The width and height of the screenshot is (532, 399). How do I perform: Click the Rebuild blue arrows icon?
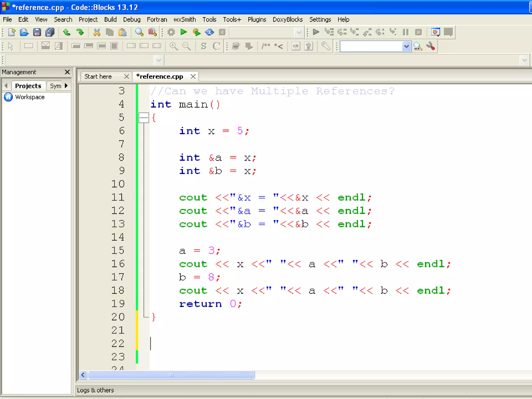209,32
